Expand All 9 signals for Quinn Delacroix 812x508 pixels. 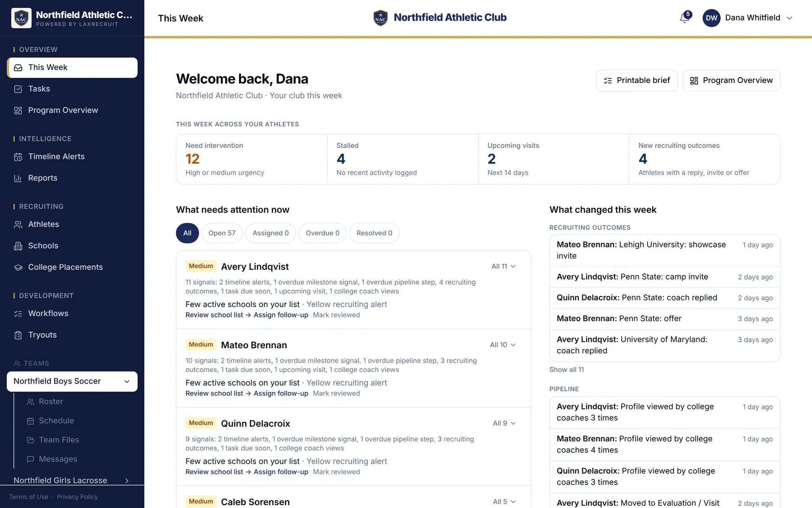point(504,424)
